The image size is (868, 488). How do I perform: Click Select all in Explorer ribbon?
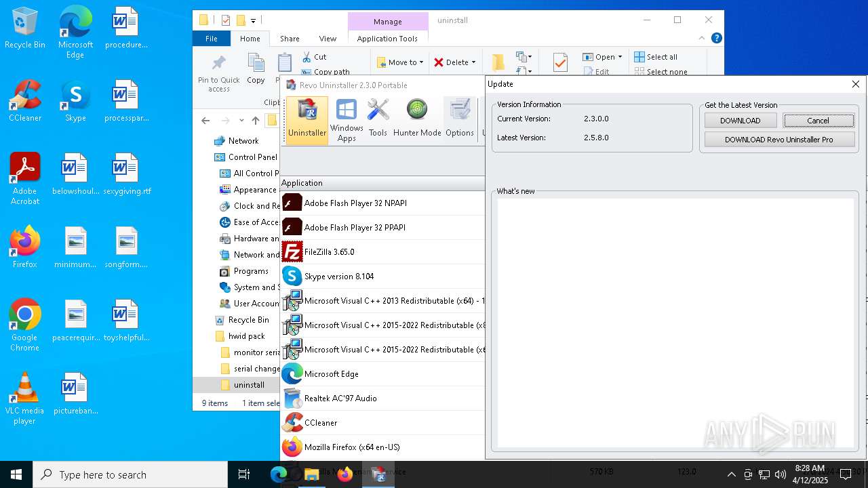point(656,57)
